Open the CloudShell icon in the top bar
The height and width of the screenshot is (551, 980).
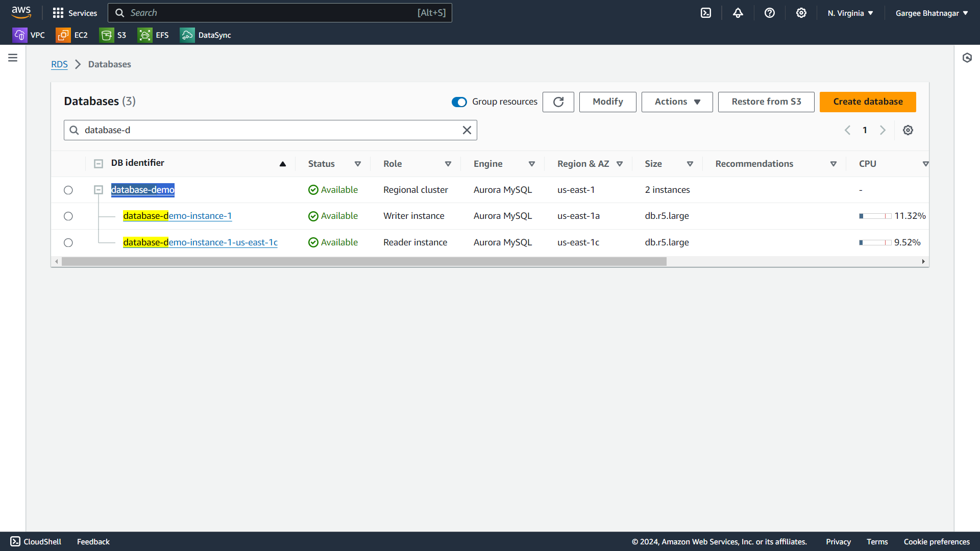click(x=706, y=13)
